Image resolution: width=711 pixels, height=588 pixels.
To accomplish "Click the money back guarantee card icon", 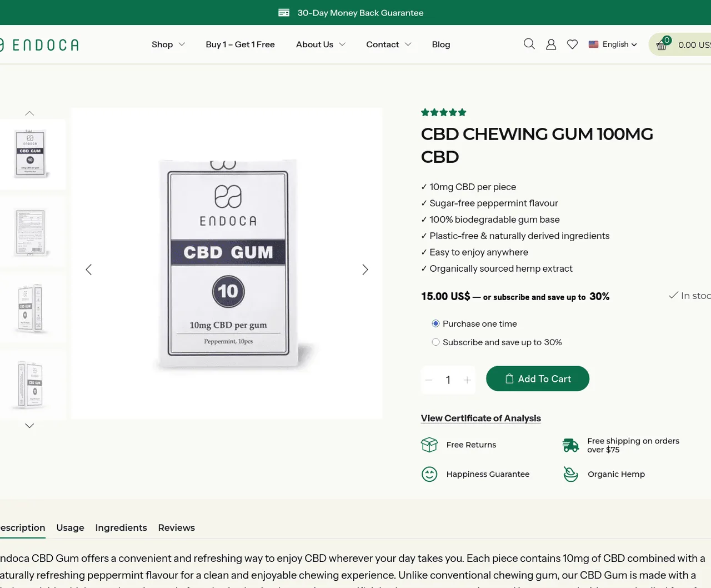I will click(x=284, y=13).
